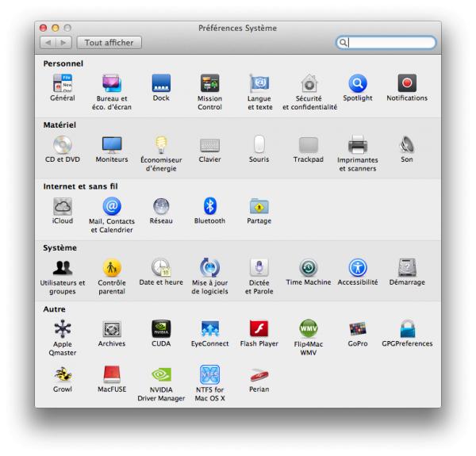The image size is (476, 456).
Task: Click the Tout afficher button
Action: [x=109, y=43]
